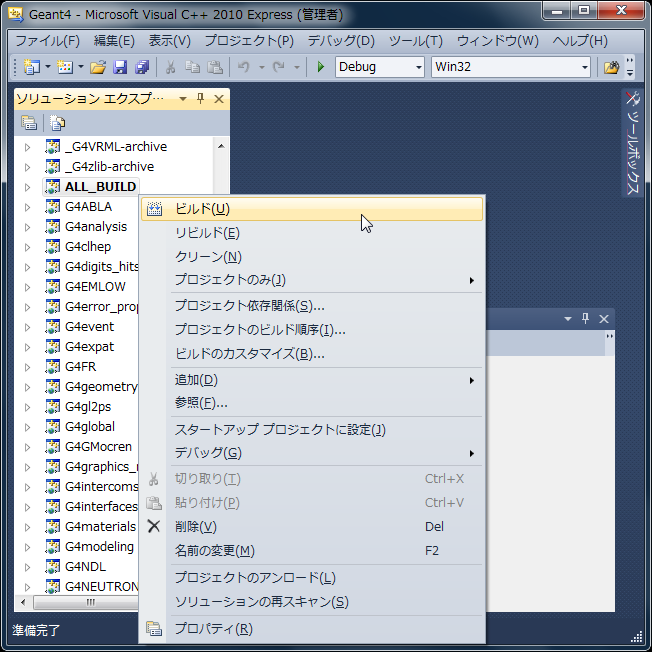Click the Copy toolbar icon

coord(193,67)
